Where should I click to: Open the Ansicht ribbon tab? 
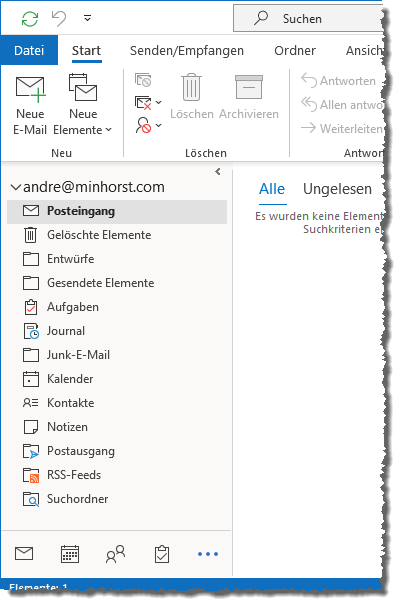tap(364, 51)
